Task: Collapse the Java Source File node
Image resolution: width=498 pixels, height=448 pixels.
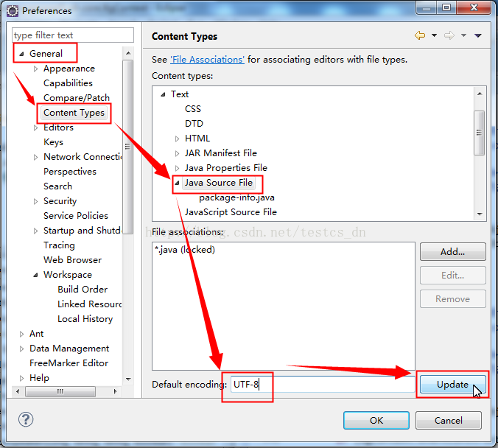Action: click(177, 183)
